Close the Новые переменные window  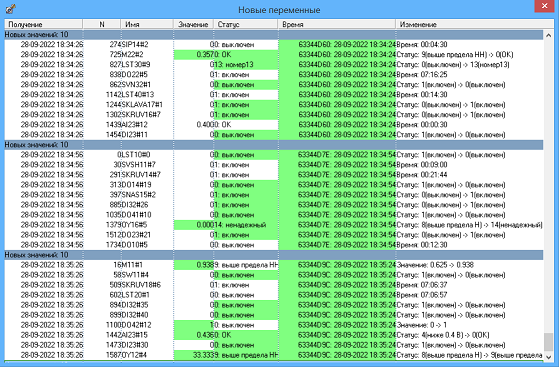[x=544, y=6]
